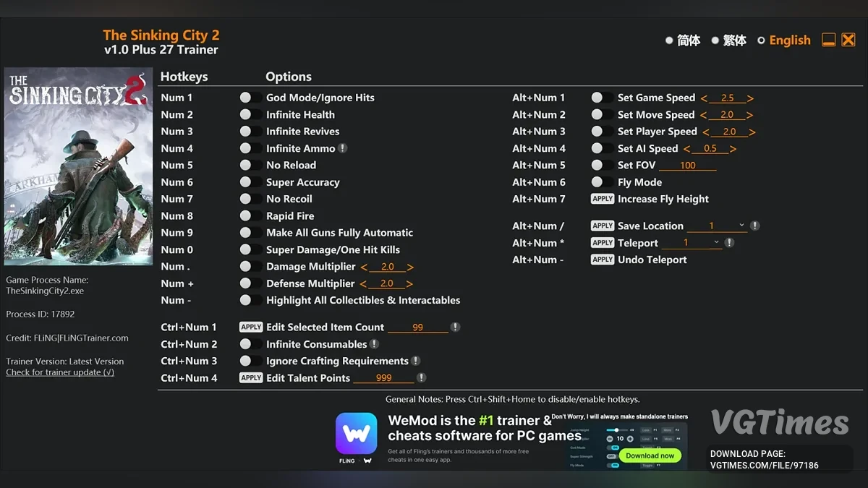
Task: Decrease Damage Multiplier with the left arrow
Action: tap(363, 267)
